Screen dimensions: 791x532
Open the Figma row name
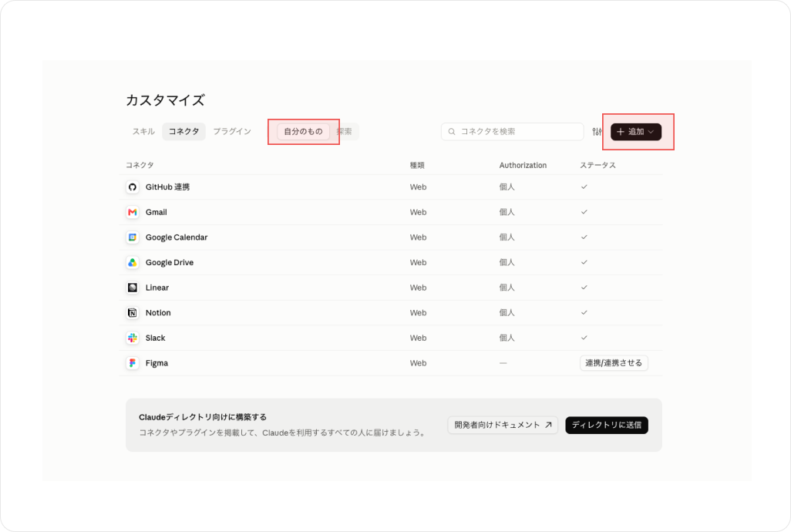coord(157,363)
